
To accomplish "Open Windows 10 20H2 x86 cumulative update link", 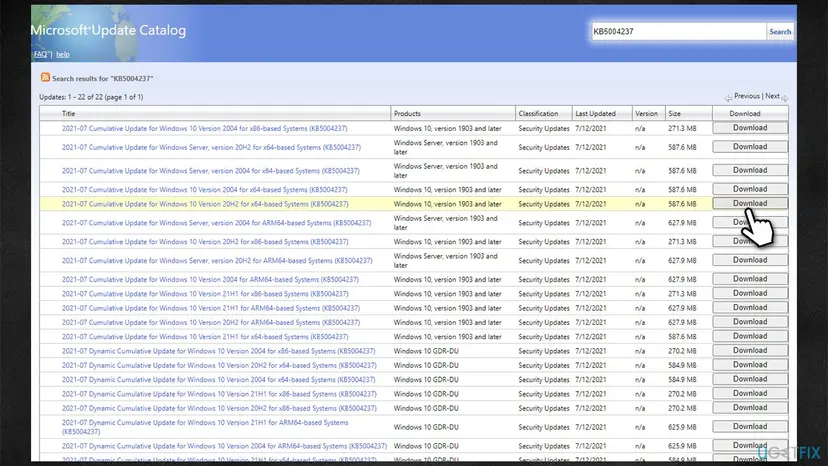I will (x=205, y=241).
